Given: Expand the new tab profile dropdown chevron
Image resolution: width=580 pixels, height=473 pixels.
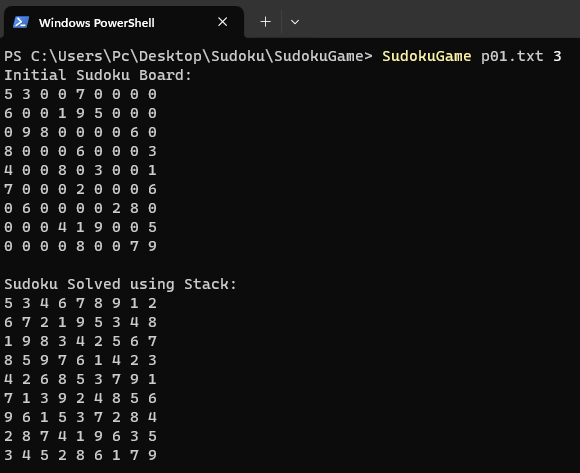Looking at the screenshot, I should (x=295, y=22).
